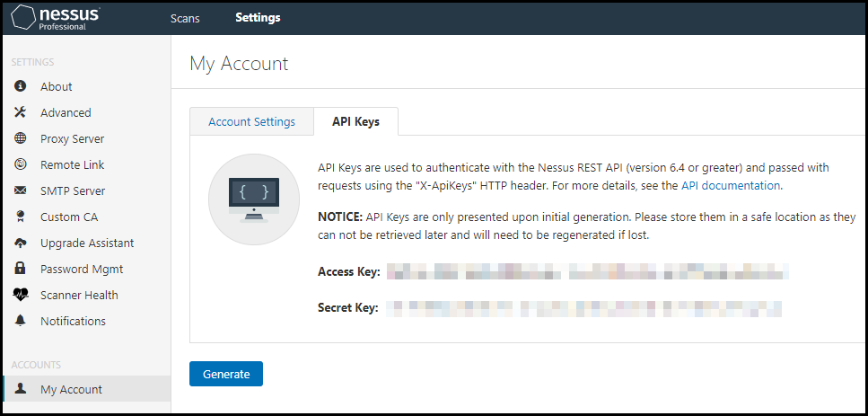
Task: Click the Scanner Health heartbeat icon
Action: coord(21,295)
